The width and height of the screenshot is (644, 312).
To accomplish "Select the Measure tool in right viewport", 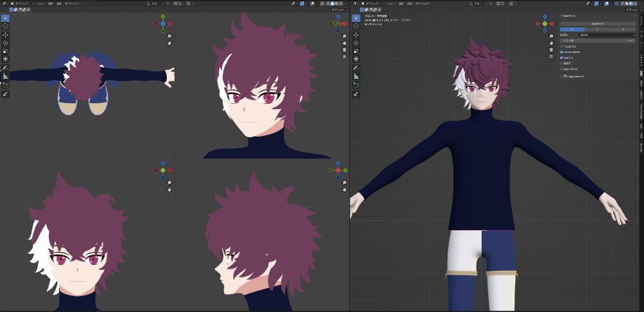I will pyautogui.click(x=356, y=77).
